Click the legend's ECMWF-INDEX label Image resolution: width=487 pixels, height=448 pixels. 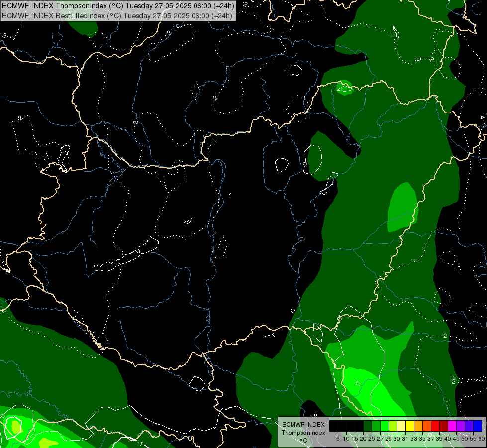303,425
